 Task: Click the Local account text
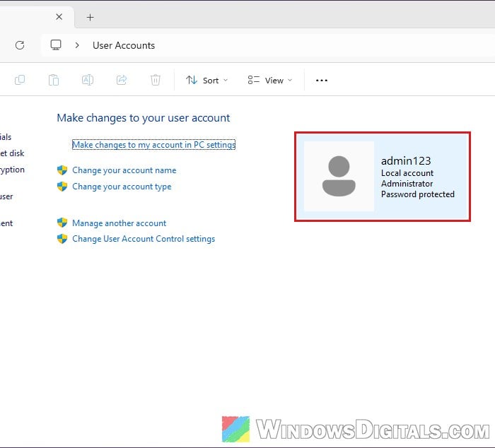(407, 173)
